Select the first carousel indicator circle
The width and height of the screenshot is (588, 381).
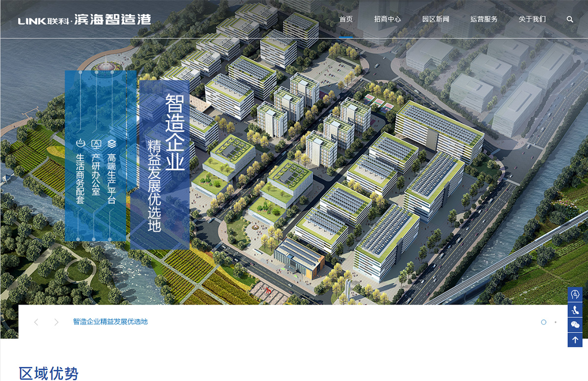pos(543,322)
